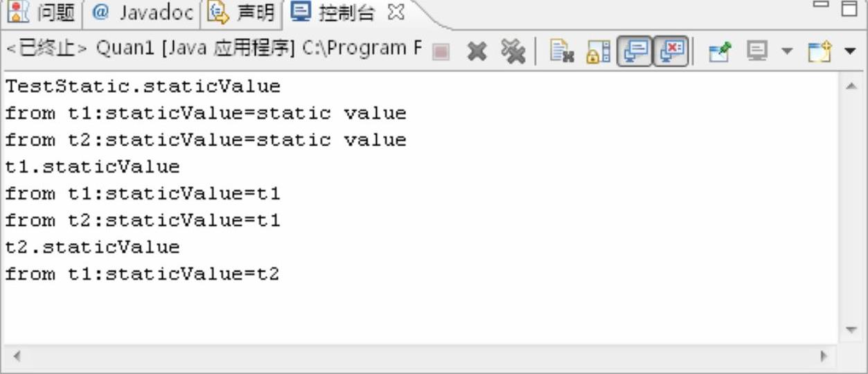Viewport: 868px width, 374px height.
Task: Expand the Display Selected Console dropdown arrow
Action: [x=786, y=51]
